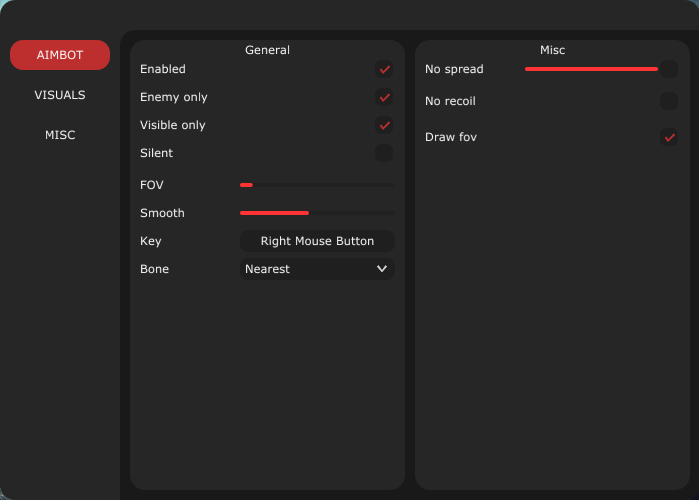Click the Misc panel heading
The height and width of the screenshot is (500, 699).
coord(552,50)
